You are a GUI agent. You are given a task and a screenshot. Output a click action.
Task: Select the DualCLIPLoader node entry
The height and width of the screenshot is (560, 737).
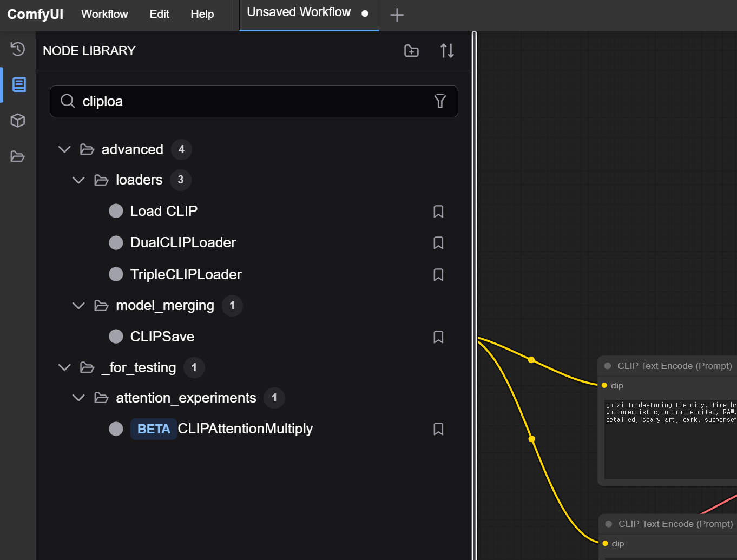183,242
